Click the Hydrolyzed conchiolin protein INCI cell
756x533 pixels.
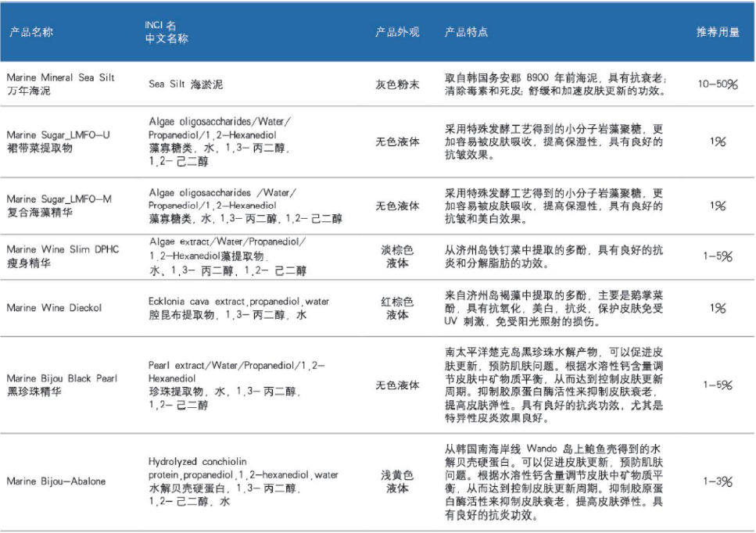(x=243, y=481)
